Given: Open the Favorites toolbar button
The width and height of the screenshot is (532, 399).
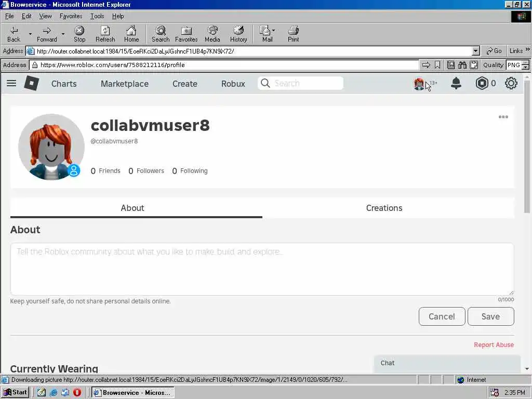Looking at the screenshot, I should tap(187, 34).
